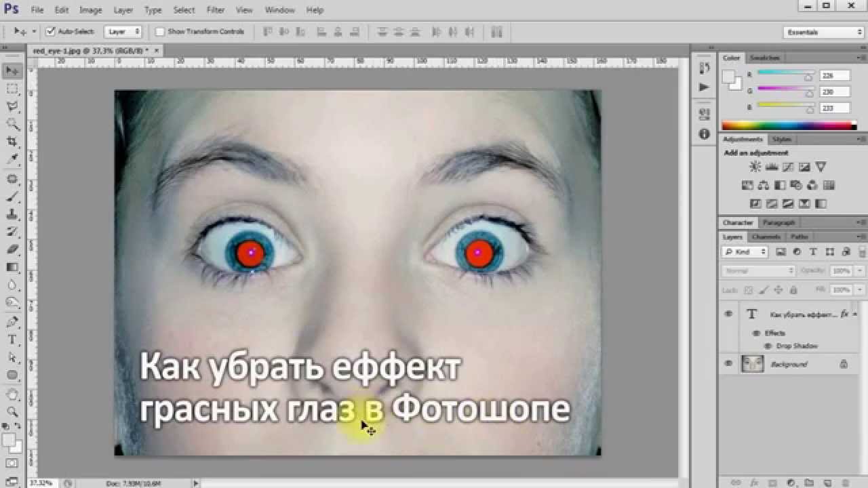Select the Healing Brush tool
The width and height of the screenshot is (868, 488).
(x=12, y=179)
